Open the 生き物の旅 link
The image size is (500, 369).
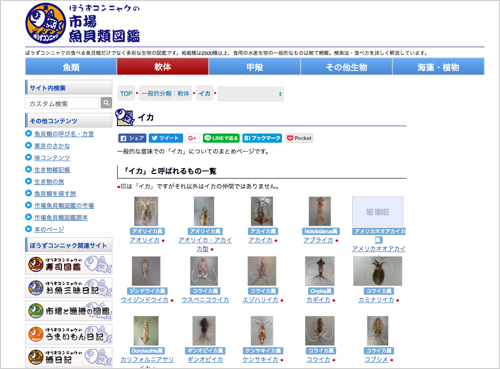click(x=49, y=182)
